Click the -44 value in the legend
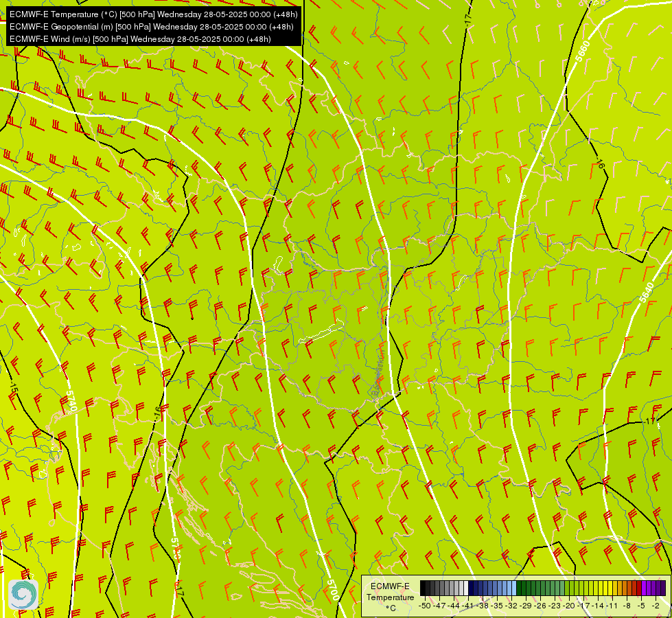This screenshot has height=618, width=672. 454,606
